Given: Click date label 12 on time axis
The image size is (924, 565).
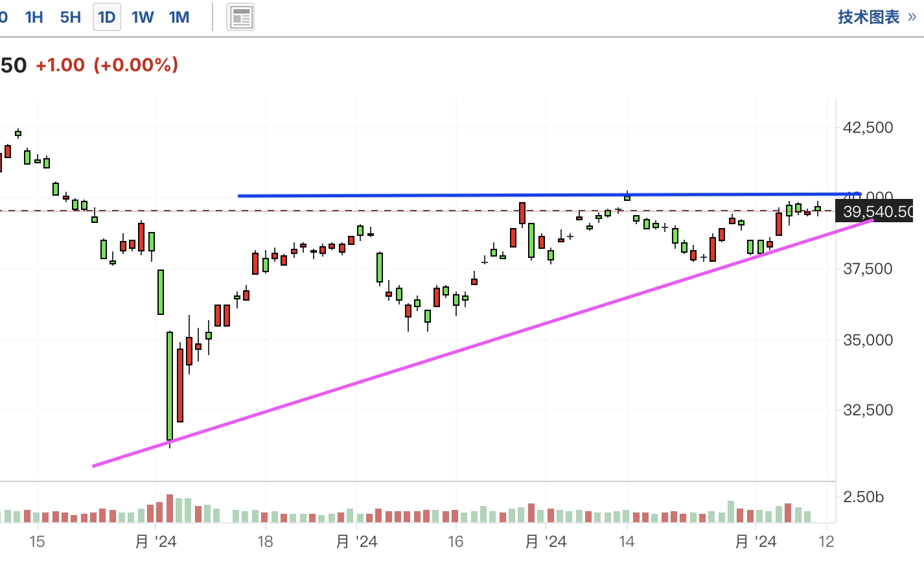Looking at the screenshot, I should pos(826,542).
